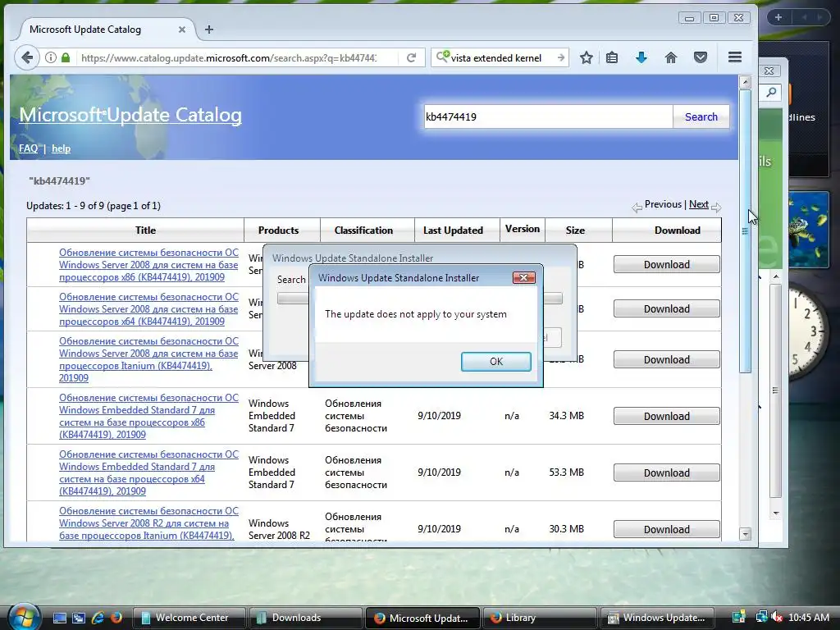
Task: Click the 34.3 MB size cell
Action: [x=566, y=416]
